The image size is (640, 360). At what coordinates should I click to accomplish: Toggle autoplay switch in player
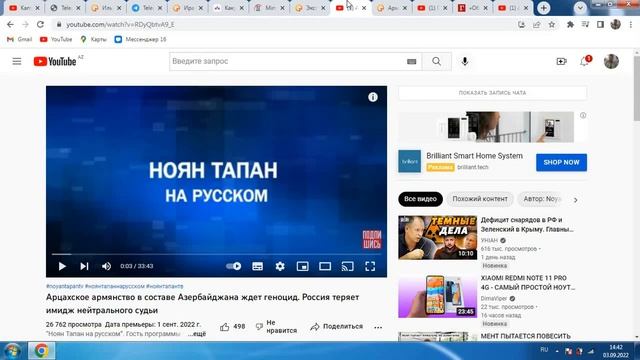pyautogui.click(x=233, y=266)
